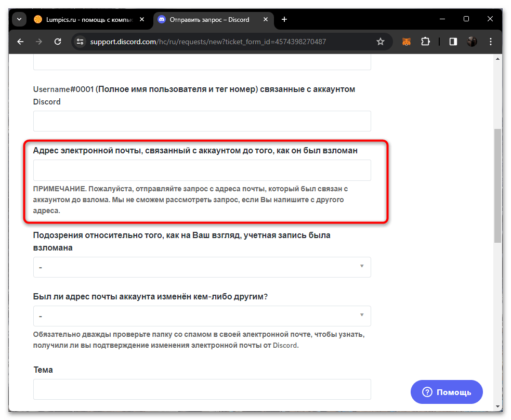
Task: Open the arrow of email-changed dropdown
Action: tap(362, 315)
